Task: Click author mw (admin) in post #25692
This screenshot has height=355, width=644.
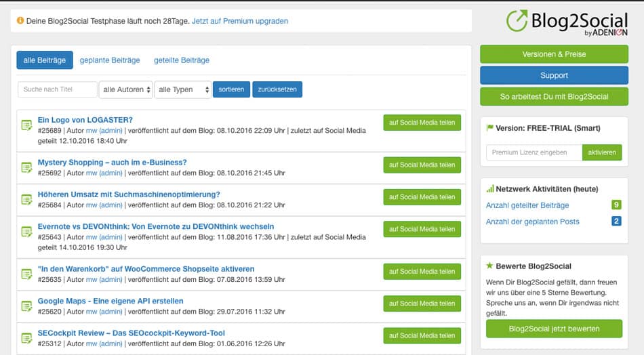Action: [x=104, y=173]
